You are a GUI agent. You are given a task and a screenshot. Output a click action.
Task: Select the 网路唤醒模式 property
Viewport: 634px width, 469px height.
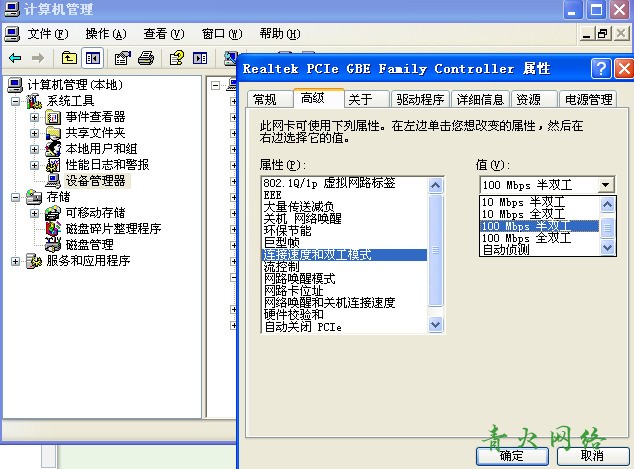344,279
